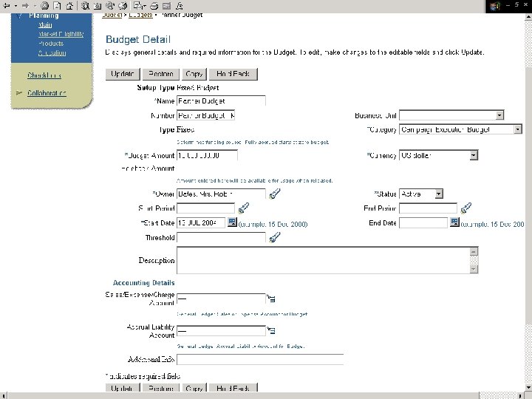Open Start Date calendar picker icon
The image size is (532, 399).
tap(232, 222)
